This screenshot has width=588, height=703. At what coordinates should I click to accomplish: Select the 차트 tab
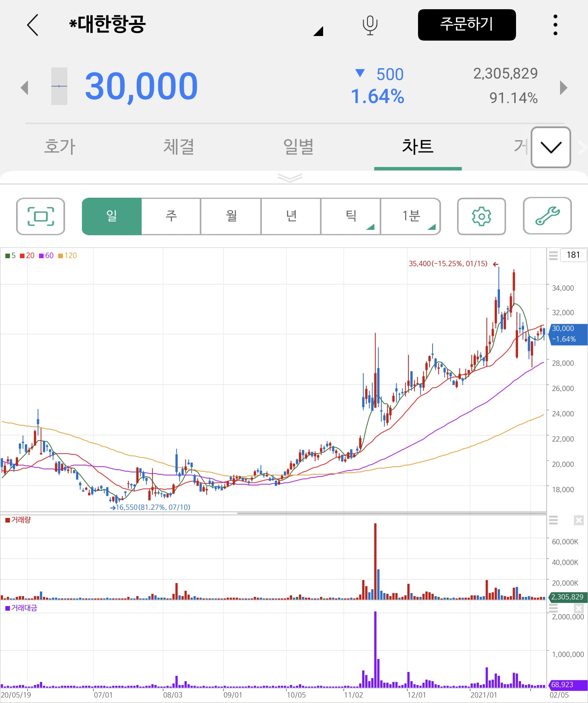418,147
